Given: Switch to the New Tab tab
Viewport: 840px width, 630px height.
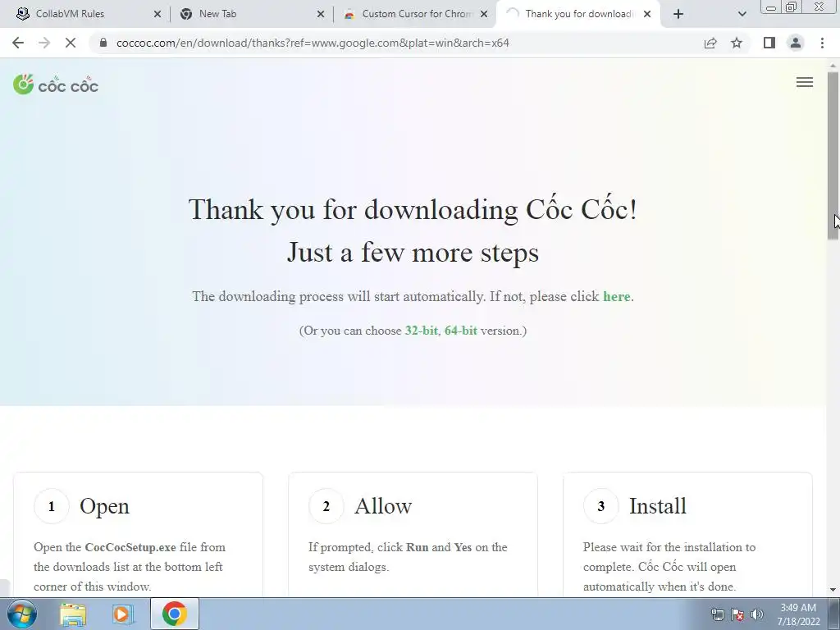Looking at the screenshot, I should [252, 14].
